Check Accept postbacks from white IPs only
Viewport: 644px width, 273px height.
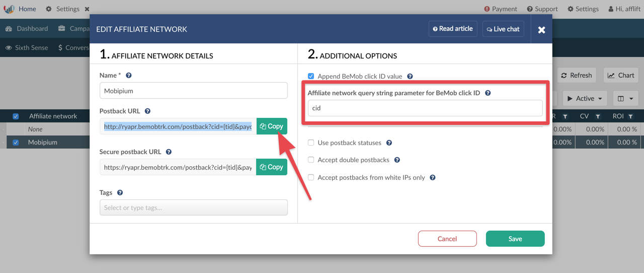311,178
